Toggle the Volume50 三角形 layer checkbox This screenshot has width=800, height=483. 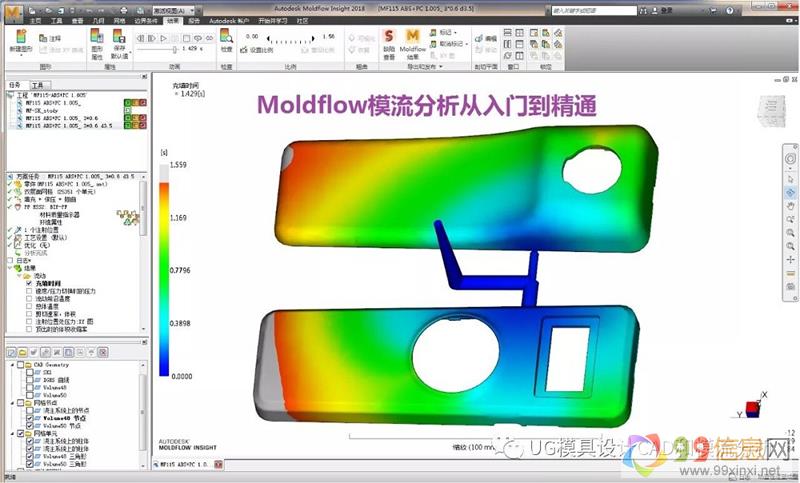pos(29,466)
